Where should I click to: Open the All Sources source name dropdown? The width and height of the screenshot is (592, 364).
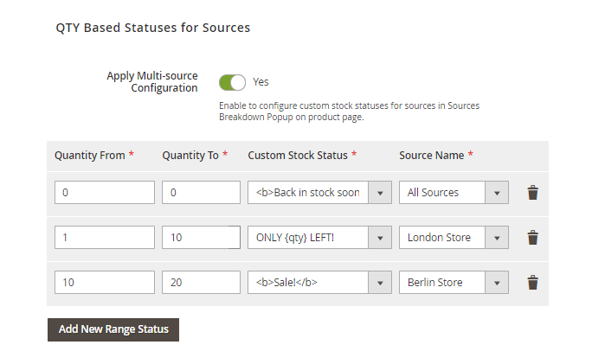(453, 193)
